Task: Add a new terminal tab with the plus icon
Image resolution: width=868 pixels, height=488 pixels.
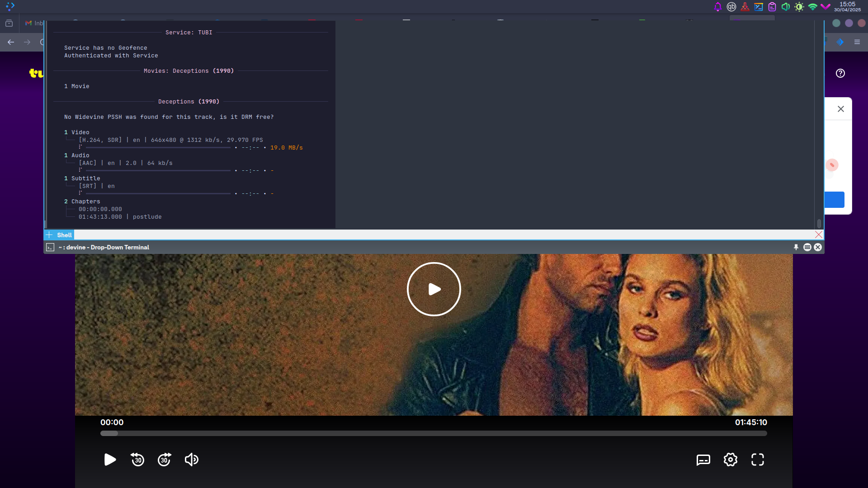Action: pyautogui.click(x=49, y=235)
